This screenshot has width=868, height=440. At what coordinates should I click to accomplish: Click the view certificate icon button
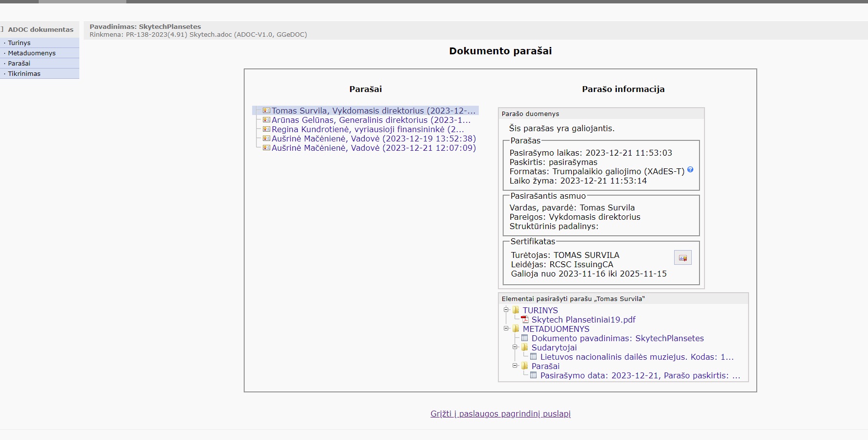pos(682,257)
